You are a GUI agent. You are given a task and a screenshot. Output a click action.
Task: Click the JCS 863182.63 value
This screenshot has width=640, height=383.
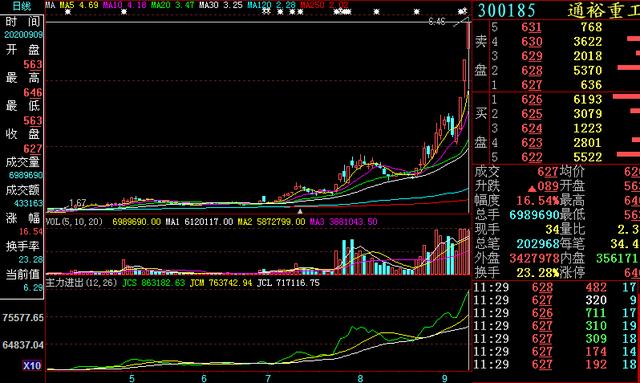coord(153,283)
